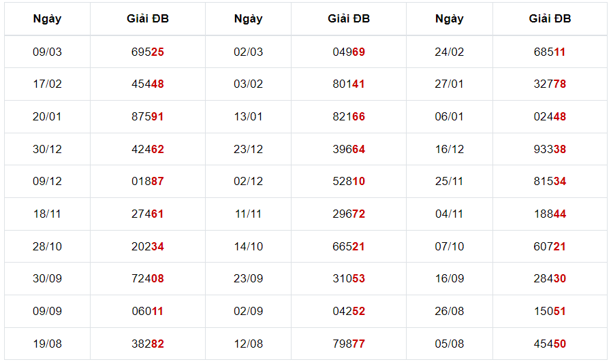Select the prize number 80141

coord(349,84)
